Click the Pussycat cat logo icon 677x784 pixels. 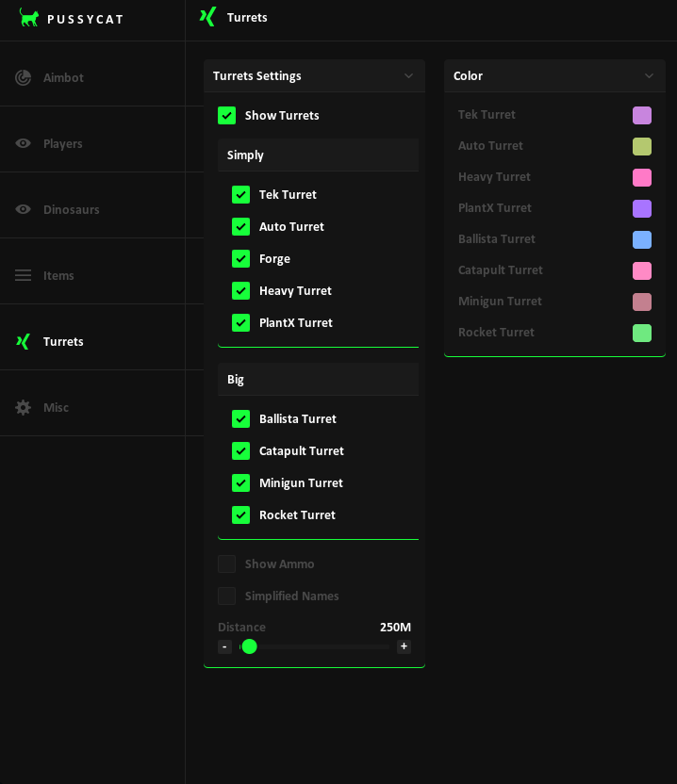click(29, 18)
